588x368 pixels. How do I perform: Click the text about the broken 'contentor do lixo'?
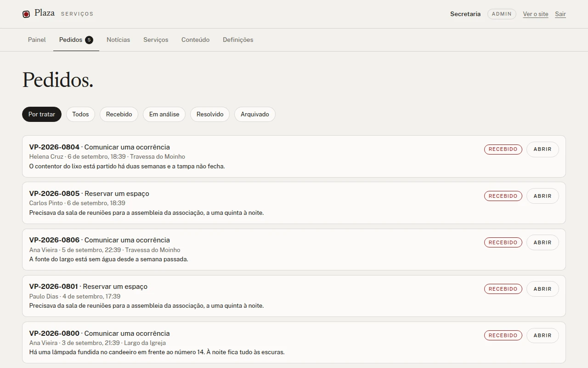point(127,166)
